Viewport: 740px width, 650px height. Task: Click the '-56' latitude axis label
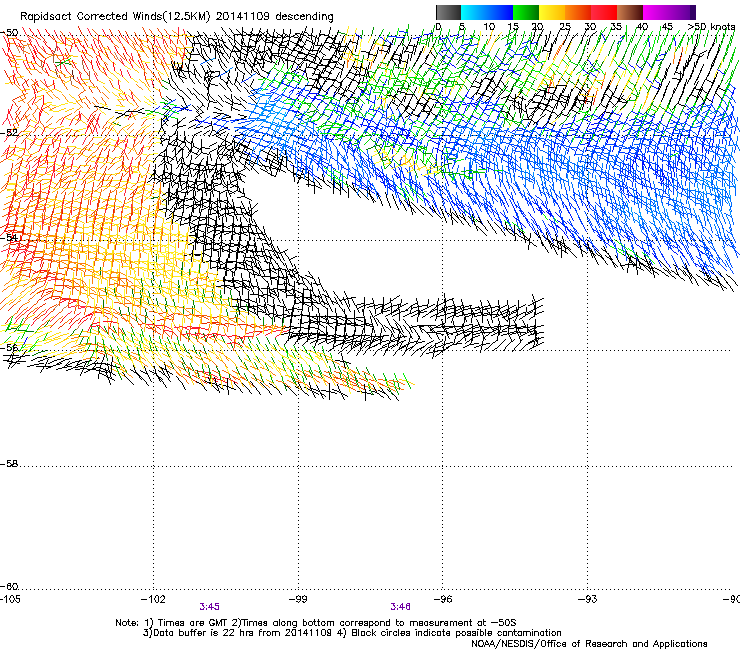point(9,348)
